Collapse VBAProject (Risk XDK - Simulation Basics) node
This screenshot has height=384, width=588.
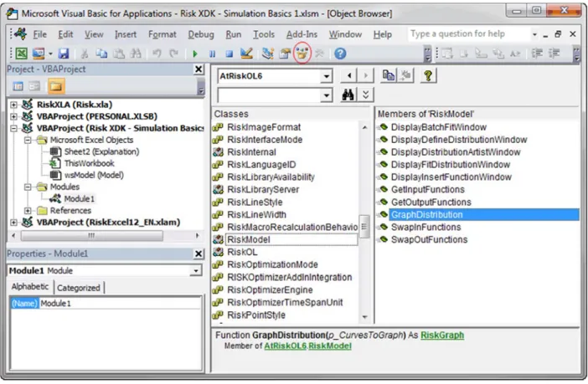[x=14, y=129]
